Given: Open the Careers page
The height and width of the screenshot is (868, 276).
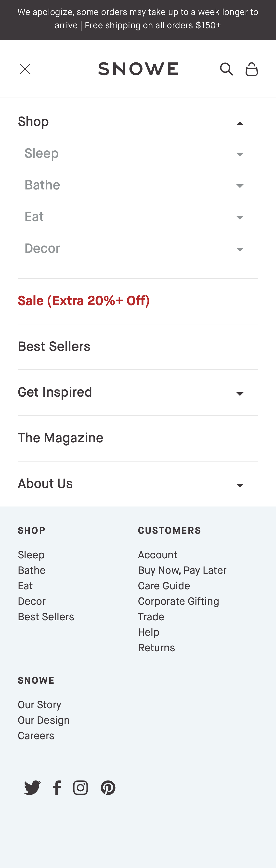Looking at the screenshot, I should click(36, 736).
